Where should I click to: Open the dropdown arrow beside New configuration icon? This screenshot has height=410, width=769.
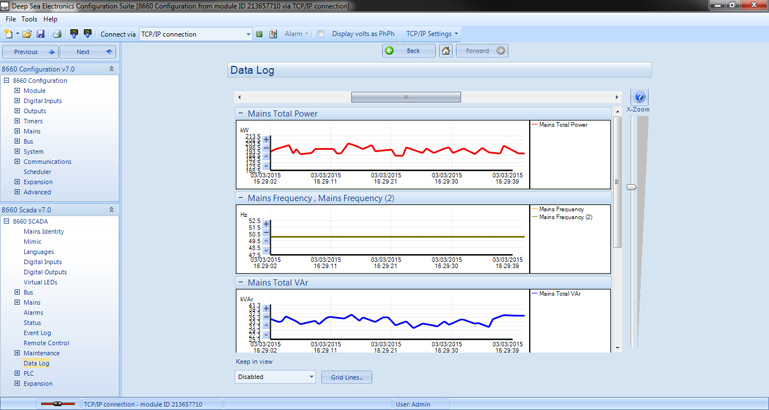tap(18, 34)
